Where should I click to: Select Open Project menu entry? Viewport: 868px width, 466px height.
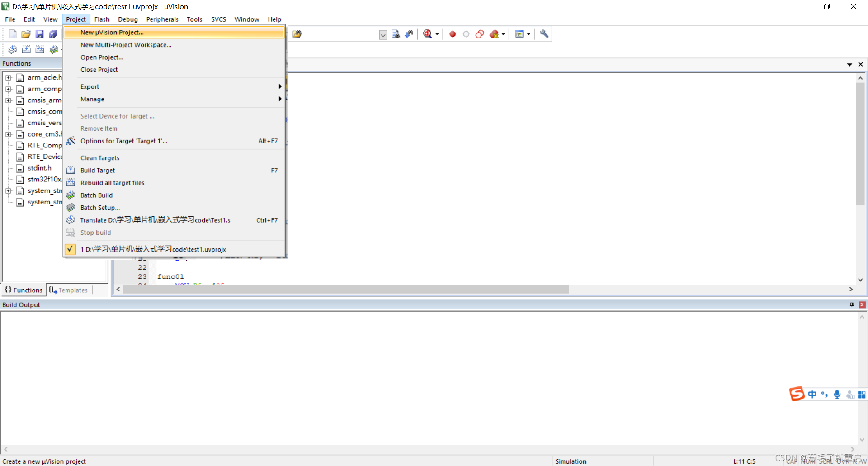point(174,57)
